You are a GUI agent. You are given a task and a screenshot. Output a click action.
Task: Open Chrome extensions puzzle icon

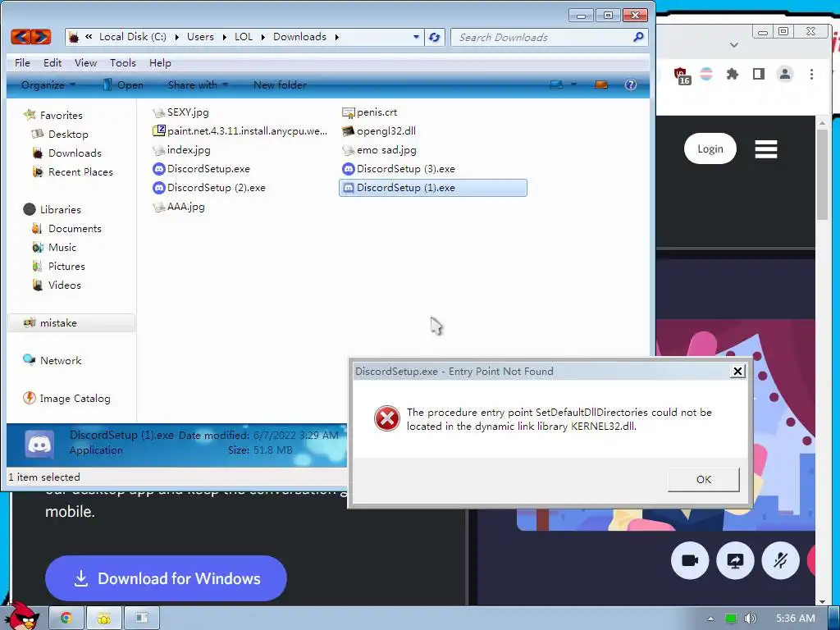[732, 74]
